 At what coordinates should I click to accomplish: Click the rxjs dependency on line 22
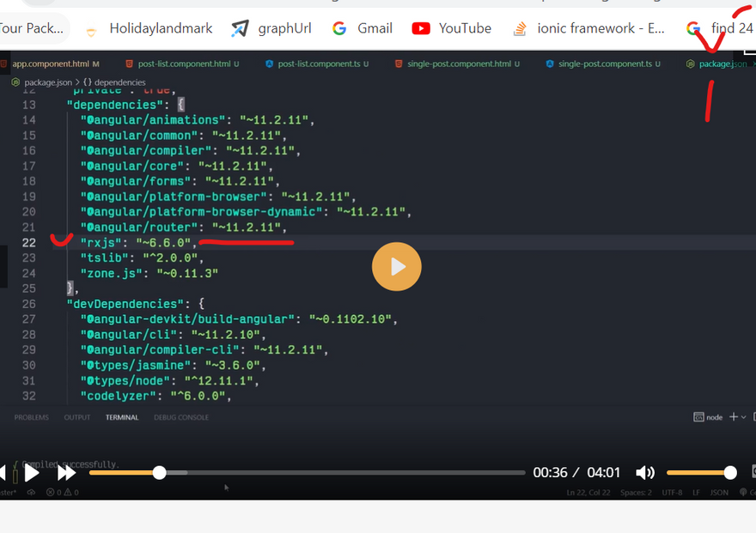pyautogui.click(x=139, y=243)
